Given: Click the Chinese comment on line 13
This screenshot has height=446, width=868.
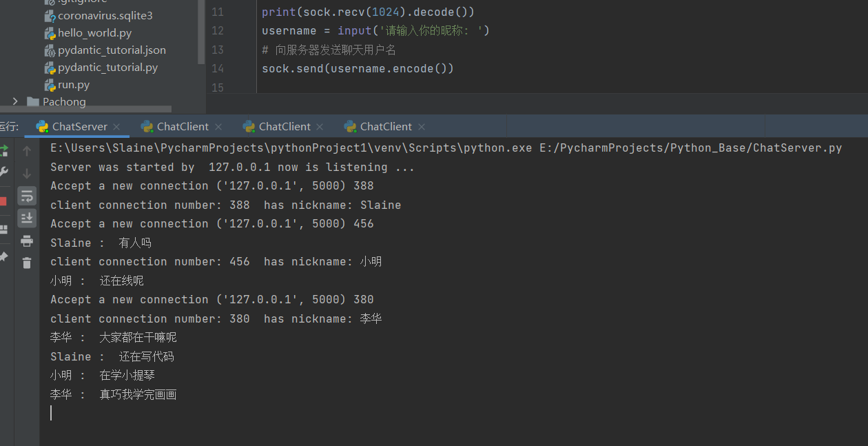Looking at the screenshot, I should 329,50.
